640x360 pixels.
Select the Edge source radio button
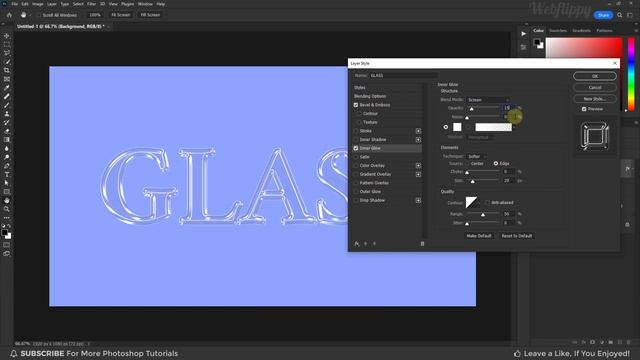point(496,163)
